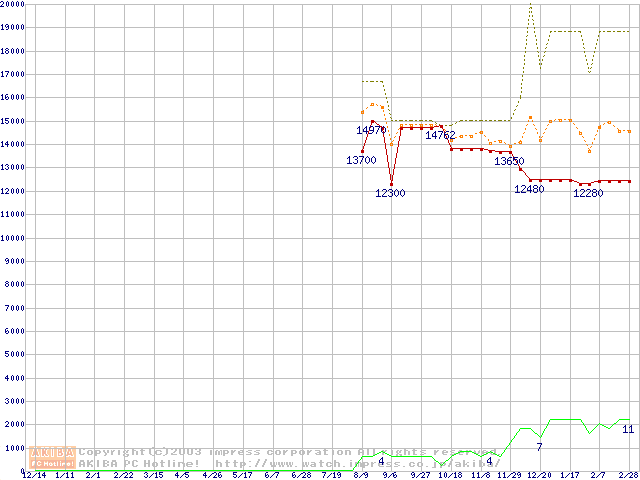
Task: Click the green line's 11 label
Action: (627, 429)
